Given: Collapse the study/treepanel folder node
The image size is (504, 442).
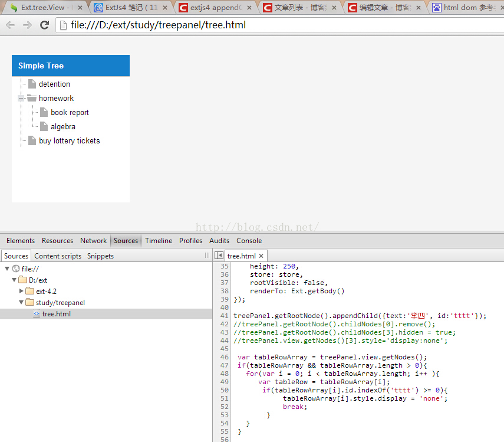Looking at the screenshot, I should [21, 302].
